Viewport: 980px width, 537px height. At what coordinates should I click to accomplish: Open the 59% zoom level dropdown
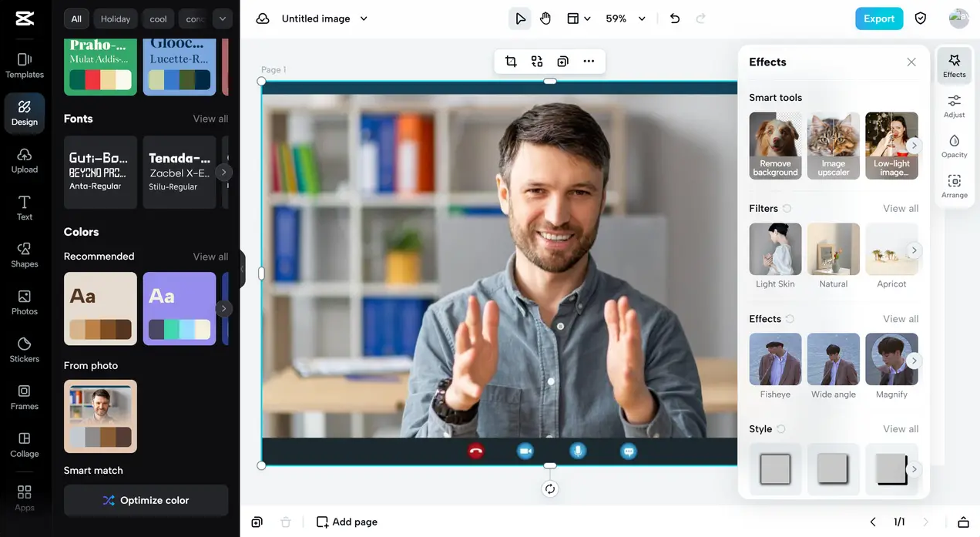[626, 18]
